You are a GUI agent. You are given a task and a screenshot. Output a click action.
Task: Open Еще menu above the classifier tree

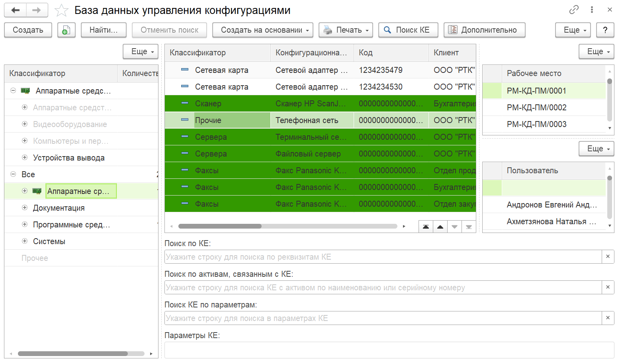tap(141, 51)
